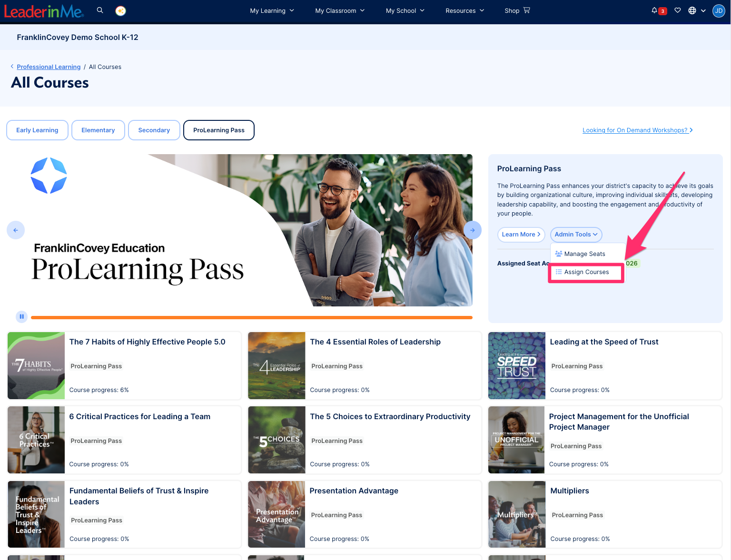
Task: Open the search magnifier icon
Action: tap(100, 10)
